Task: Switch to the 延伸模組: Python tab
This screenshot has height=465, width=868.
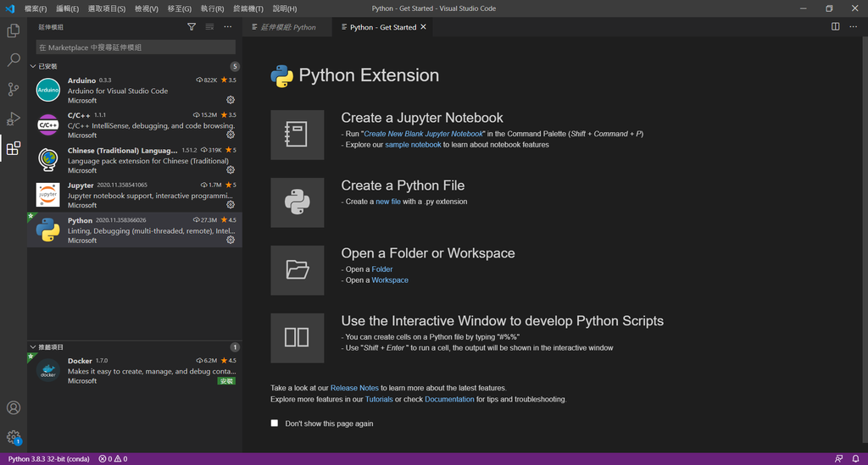Action: 288,27
